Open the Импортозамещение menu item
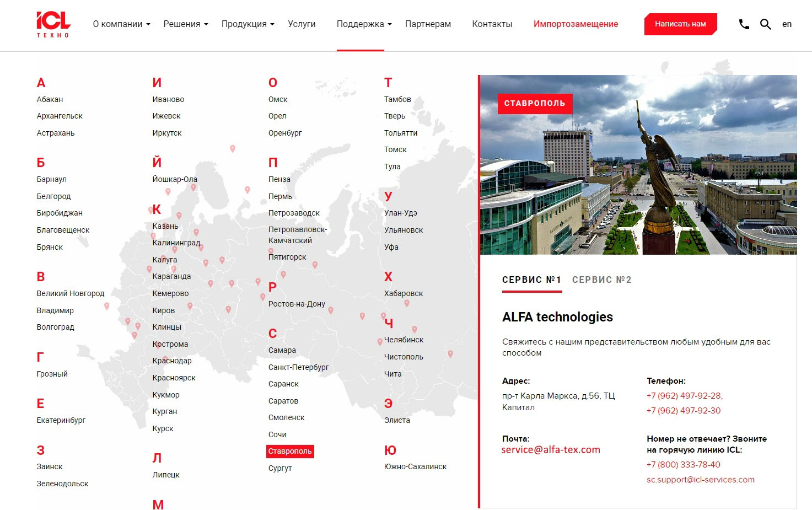Image resolution: width=812 pixels, height=510 pixels. (x=576, y=24)
